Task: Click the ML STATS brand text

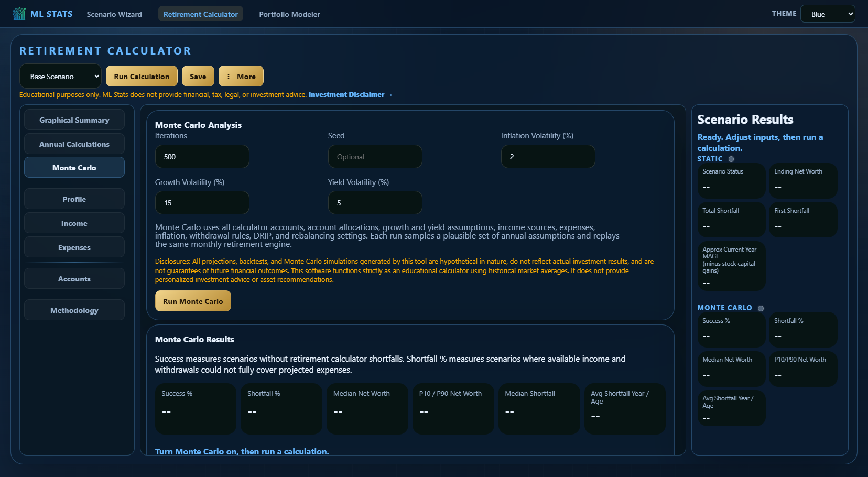Action: click(x=51, y=14)
